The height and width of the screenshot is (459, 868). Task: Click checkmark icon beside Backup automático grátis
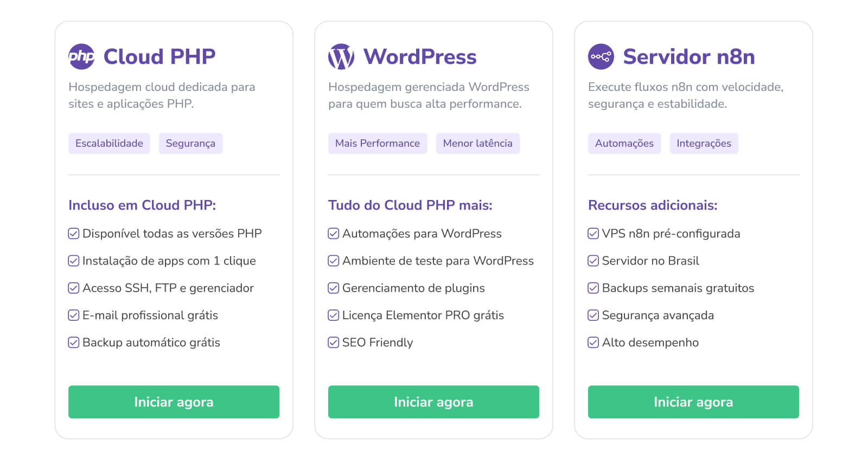pyautogui.click(x=74, y=342)
